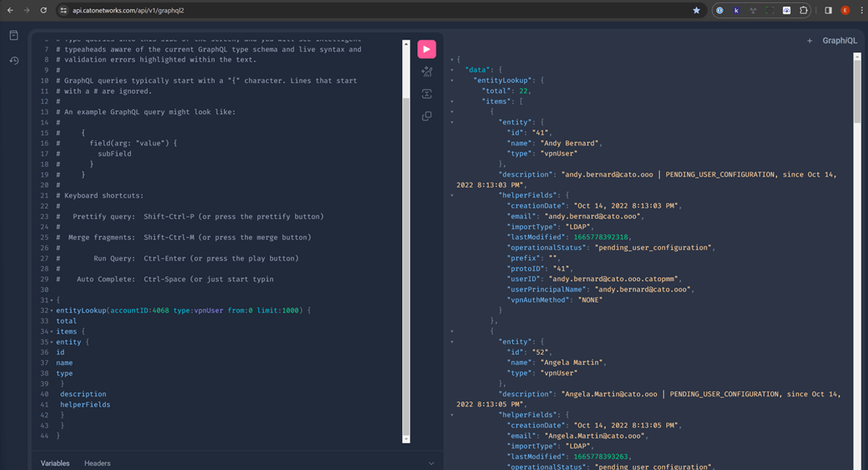Place cursor on 'accountID:4068' in the query
This screenshot has width=868, height=470.
pos(139,310)
